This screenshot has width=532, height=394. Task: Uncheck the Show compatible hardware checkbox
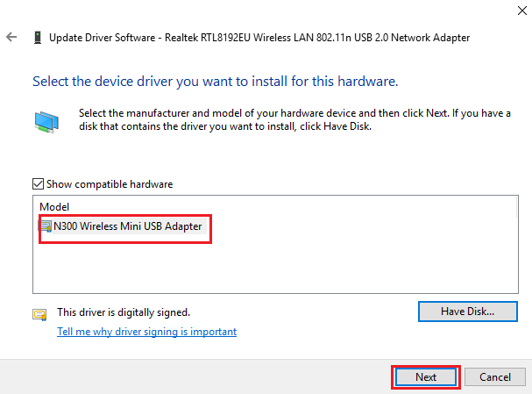coord(38,184)
